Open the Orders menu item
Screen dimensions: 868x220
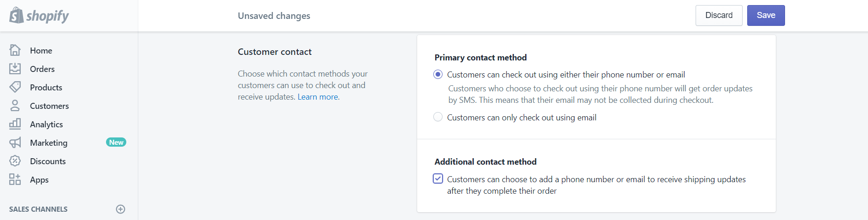click(42, 69)
